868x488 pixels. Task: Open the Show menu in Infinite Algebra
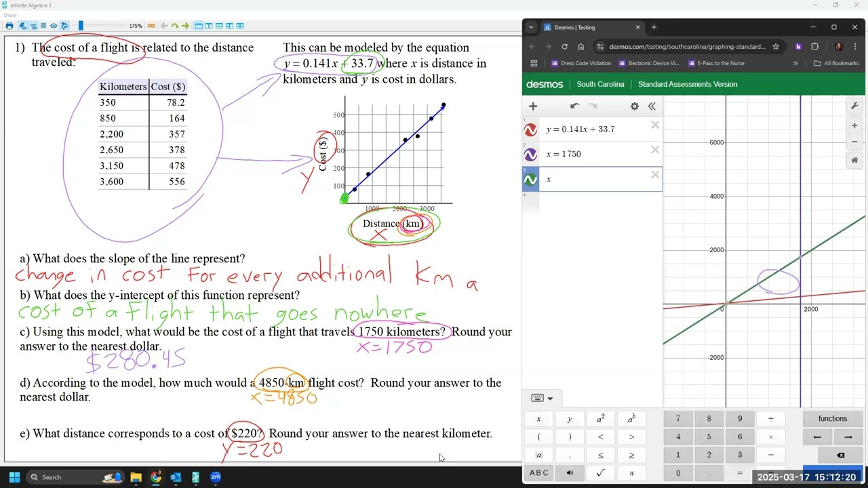(9, 15)
